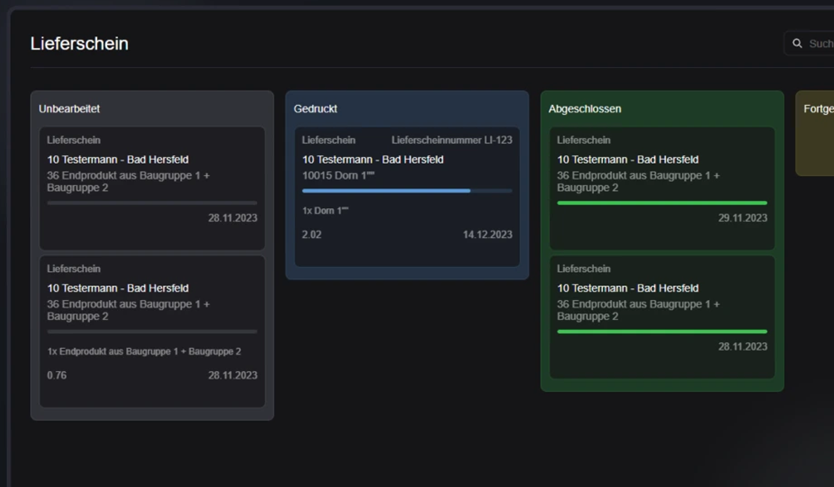The image size is (834, 487).
Task: Open Gedruckt card titled 10 Testermann
Action: pyautogui.click(x=372, y=159)
